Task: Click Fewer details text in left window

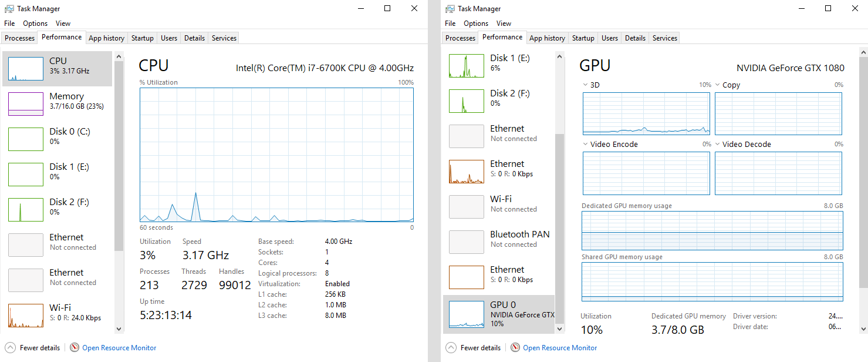Action: 40,348
